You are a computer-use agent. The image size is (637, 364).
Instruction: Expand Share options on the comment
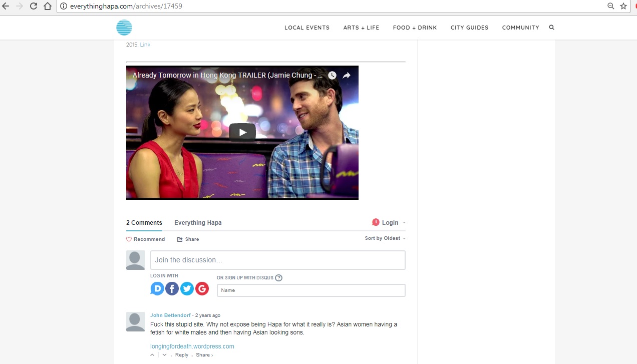coord(204,355)
